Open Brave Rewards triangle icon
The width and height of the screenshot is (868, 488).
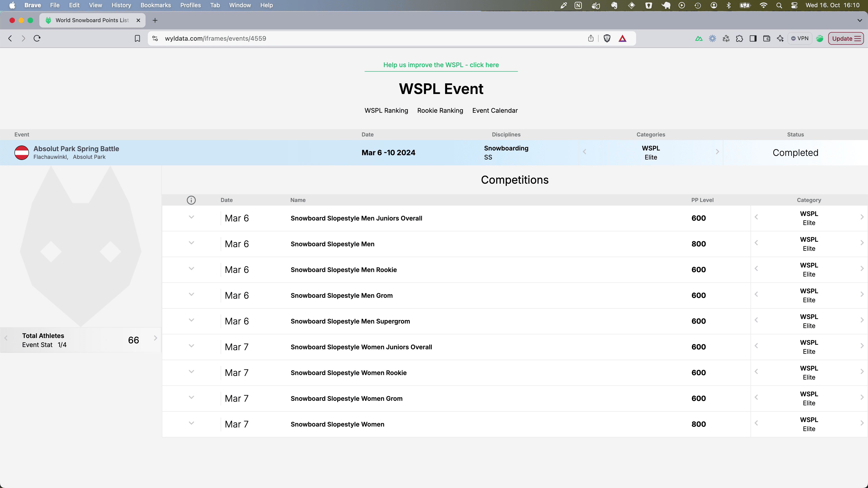click(622, 38)
